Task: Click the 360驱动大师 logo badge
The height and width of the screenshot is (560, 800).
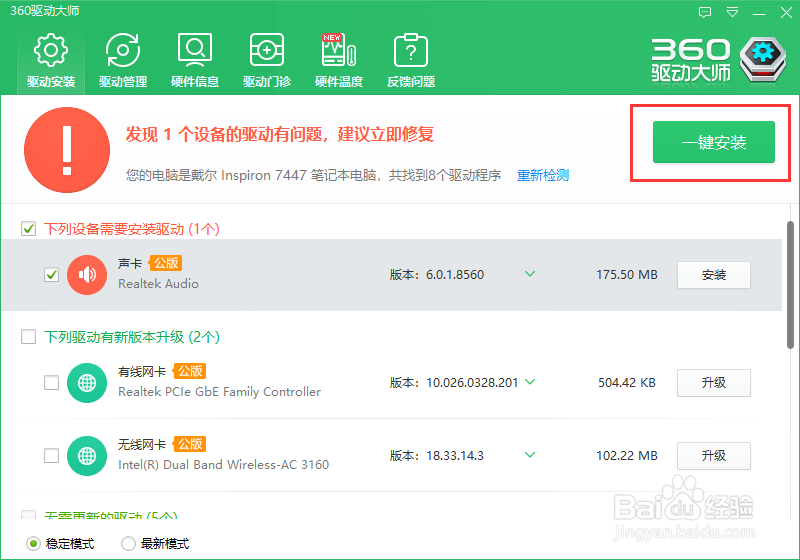Action: point(763,59)
